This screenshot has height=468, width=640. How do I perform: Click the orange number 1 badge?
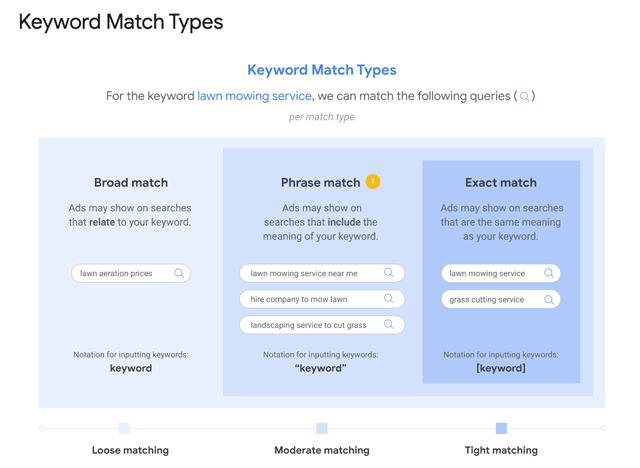373,182
